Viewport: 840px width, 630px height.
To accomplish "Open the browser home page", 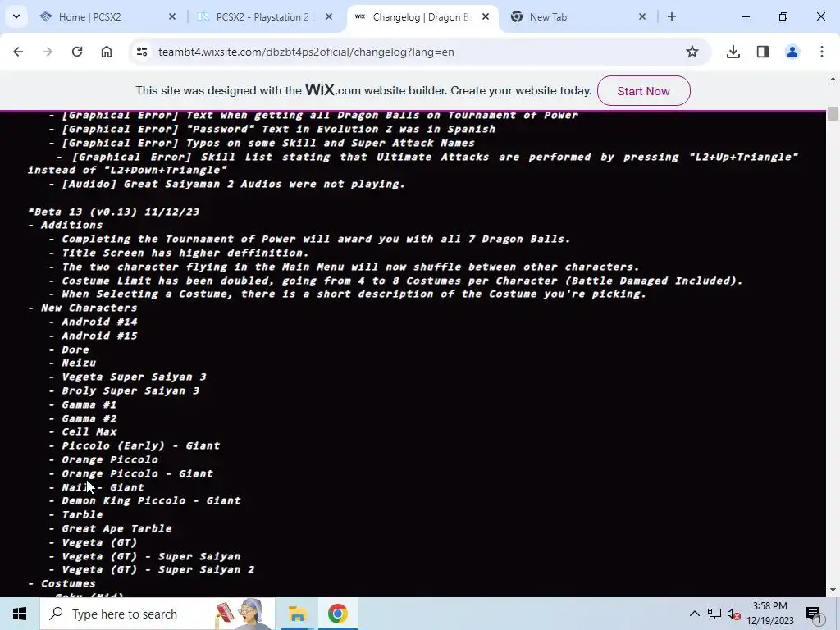I will (107, 52).
